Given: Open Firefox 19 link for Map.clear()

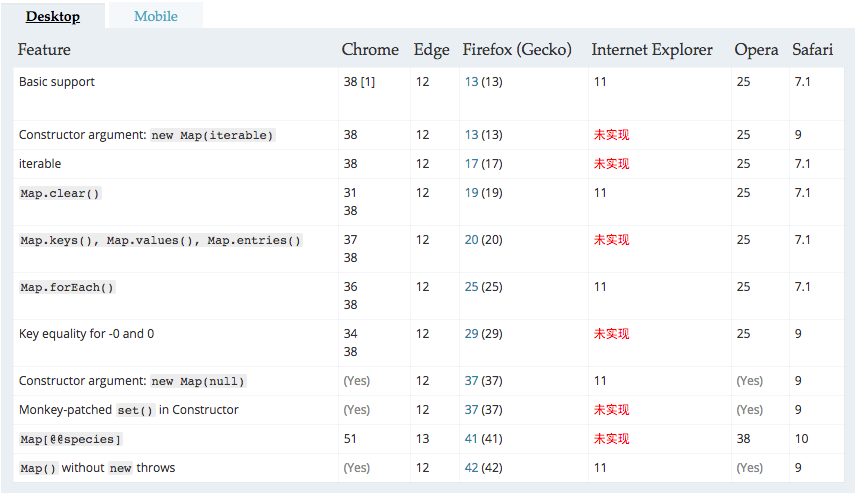Looking at the screenshot, I should point(471,193).
